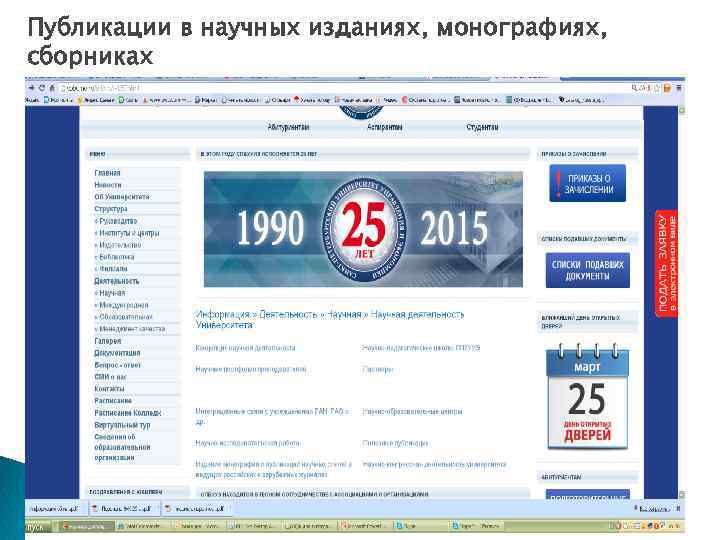Open Контакты in the sidebar menu
Screen dimensions: 720x540
[109, 389]
